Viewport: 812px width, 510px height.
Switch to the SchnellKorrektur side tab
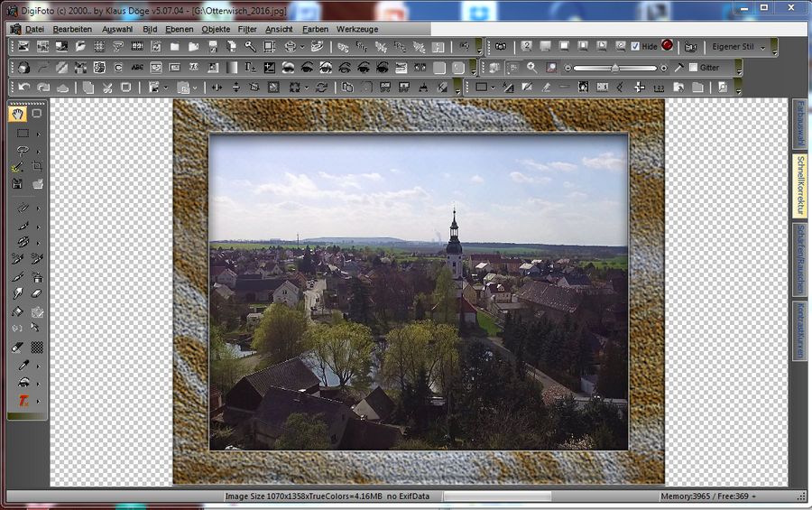coord(798,184)
